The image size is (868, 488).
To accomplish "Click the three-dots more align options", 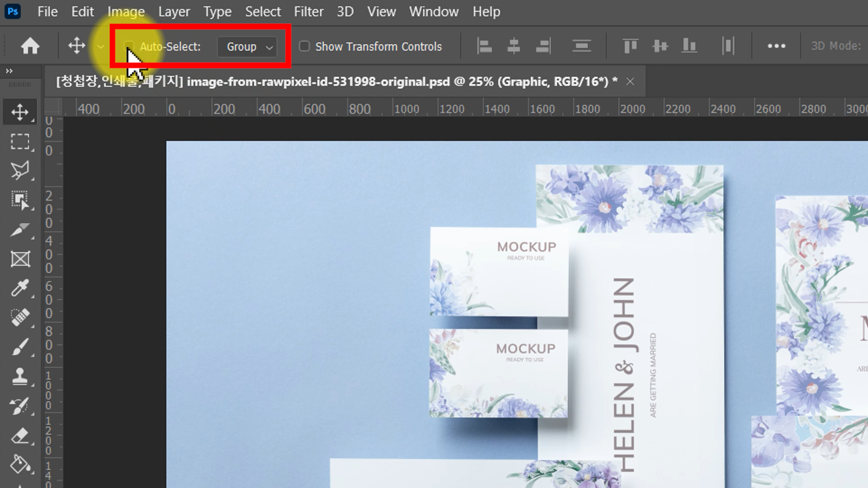I will [776, 46].
